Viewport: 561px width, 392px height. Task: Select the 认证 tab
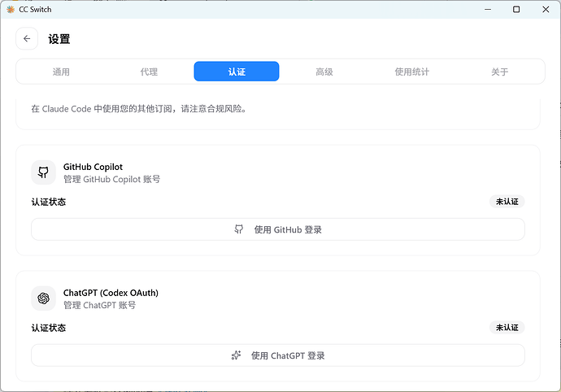(237, 72)
